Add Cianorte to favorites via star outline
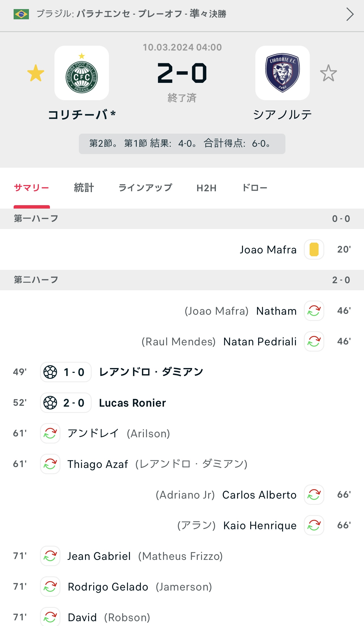 point(328,73)
